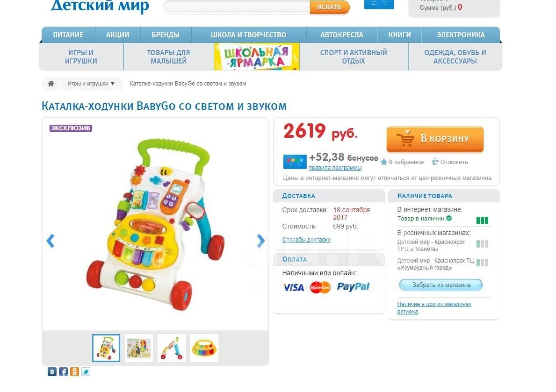
Task: Select the fourth piano toy thumbnail
Action: (204, 348)
